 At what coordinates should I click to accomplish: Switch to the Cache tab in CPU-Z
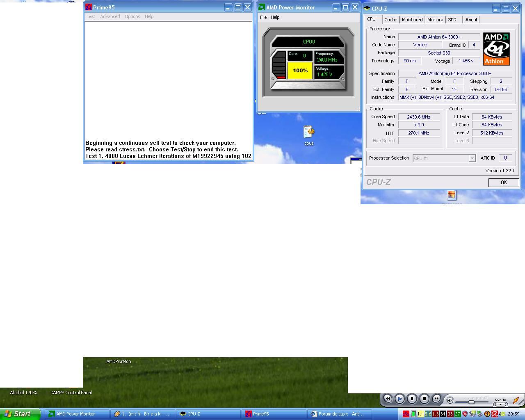pos(390,20)
